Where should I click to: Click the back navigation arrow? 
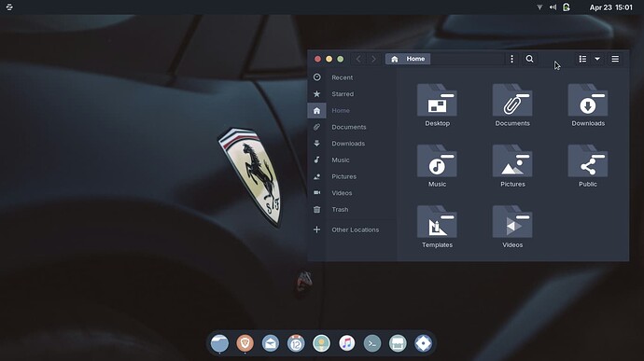(358, 59)
